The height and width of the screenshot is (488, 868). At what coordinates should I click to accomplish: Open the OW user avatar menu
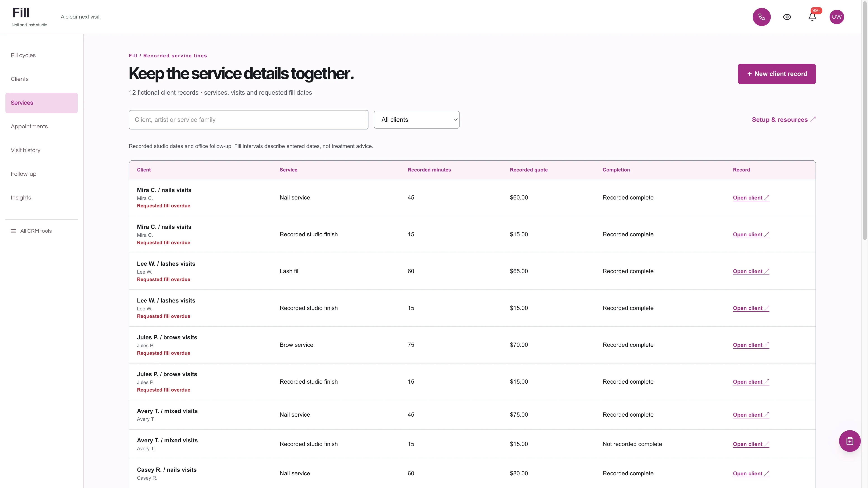(x=837, y=17)
